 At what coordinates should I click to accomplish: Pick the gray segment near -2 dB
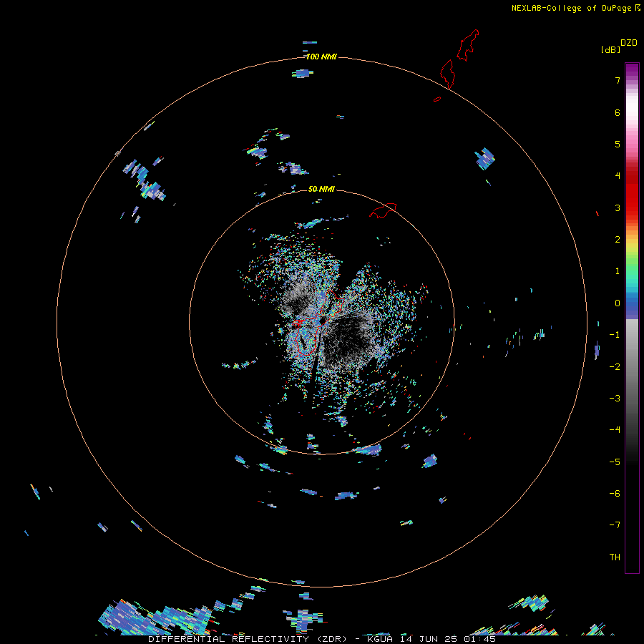[x=632, y=367]
